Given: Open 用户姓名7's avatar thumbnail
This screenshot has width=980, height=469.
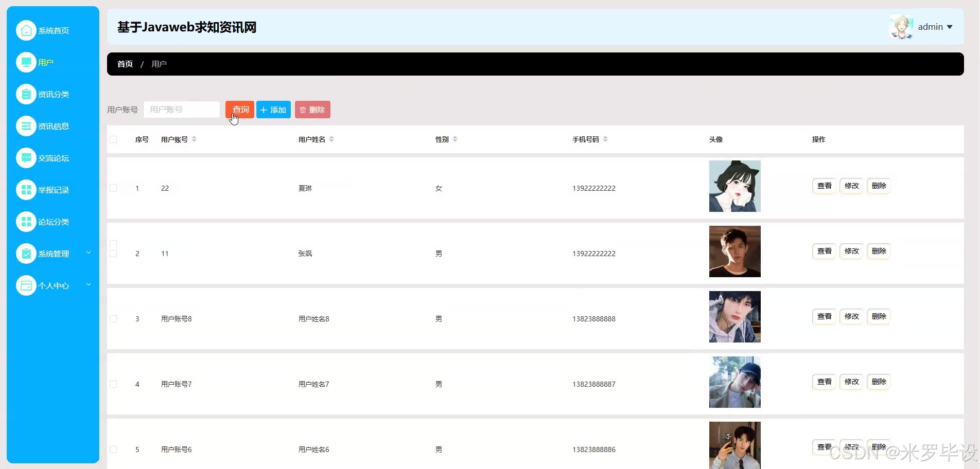Looking at the screenshot, I should 735,382.
